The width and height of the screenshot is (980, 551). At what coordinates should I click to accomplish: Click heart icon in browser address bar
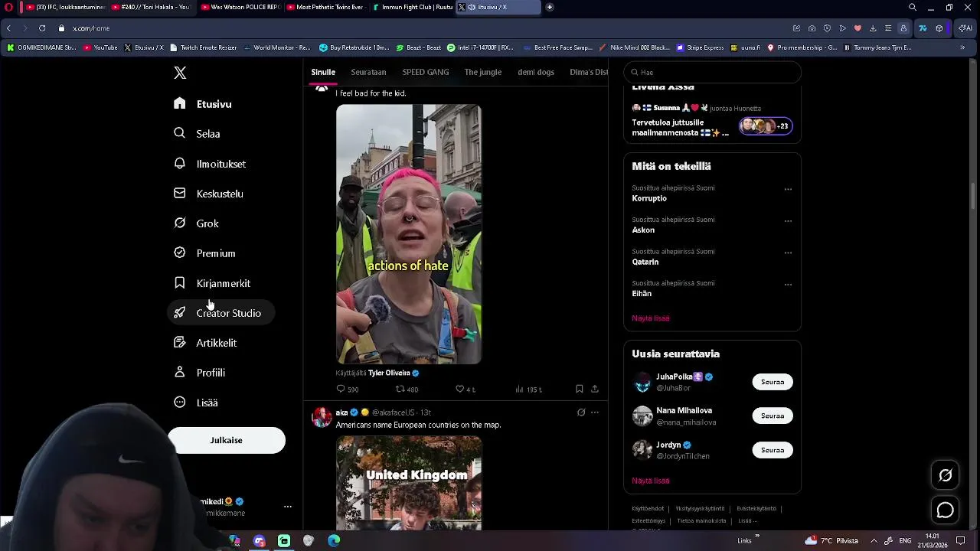click(857, 28)
